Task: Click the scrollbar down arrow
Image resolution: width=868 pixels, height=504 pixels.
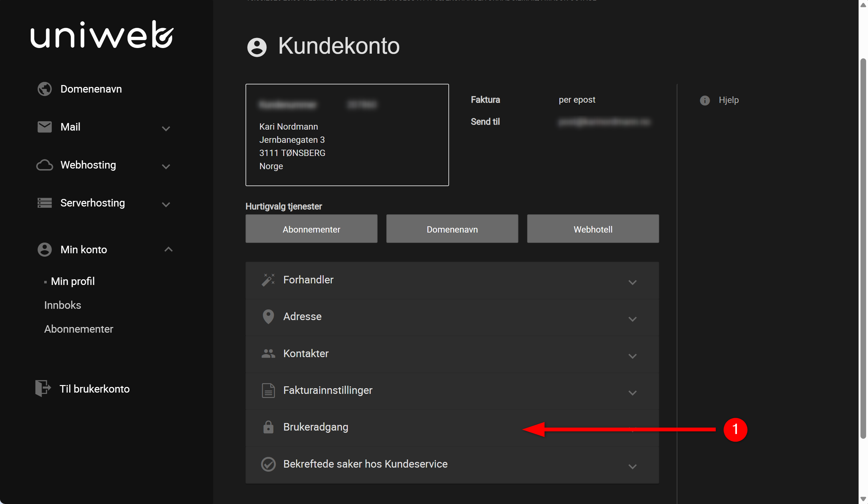Action: pos(863,499)
